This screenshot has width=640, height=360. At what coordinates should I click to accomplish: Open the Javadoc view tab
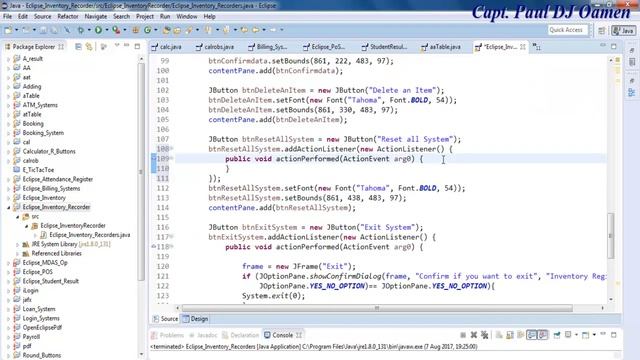203,335
